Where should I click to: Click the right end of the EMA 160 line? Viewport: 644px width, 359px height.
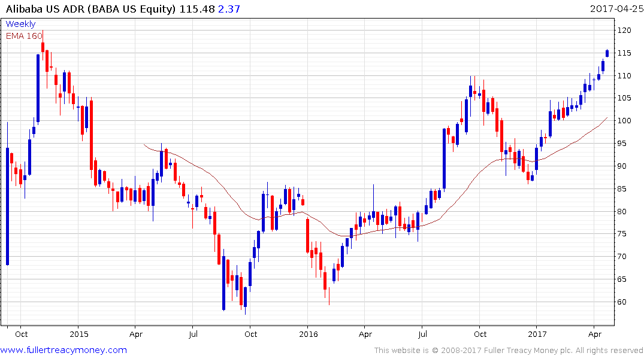pos(607,118)
